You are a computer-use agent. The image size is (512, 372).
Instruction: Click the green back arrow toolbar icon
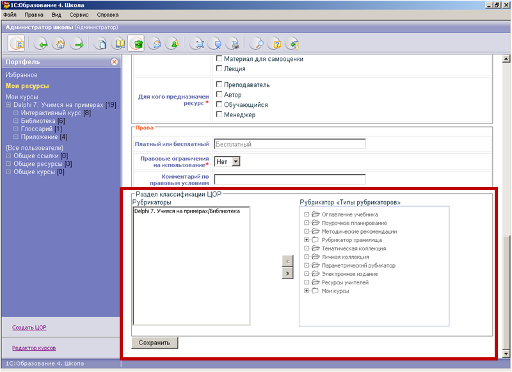click(41, 44)
